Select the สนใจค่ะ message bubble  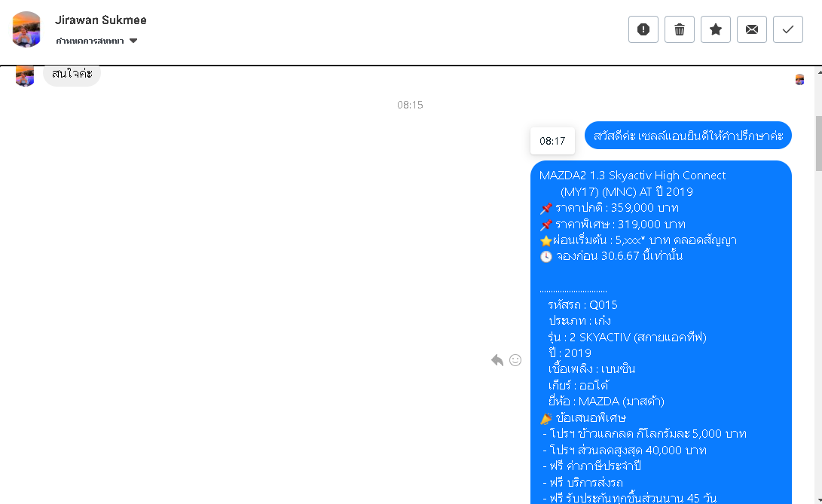click(72, 74)
